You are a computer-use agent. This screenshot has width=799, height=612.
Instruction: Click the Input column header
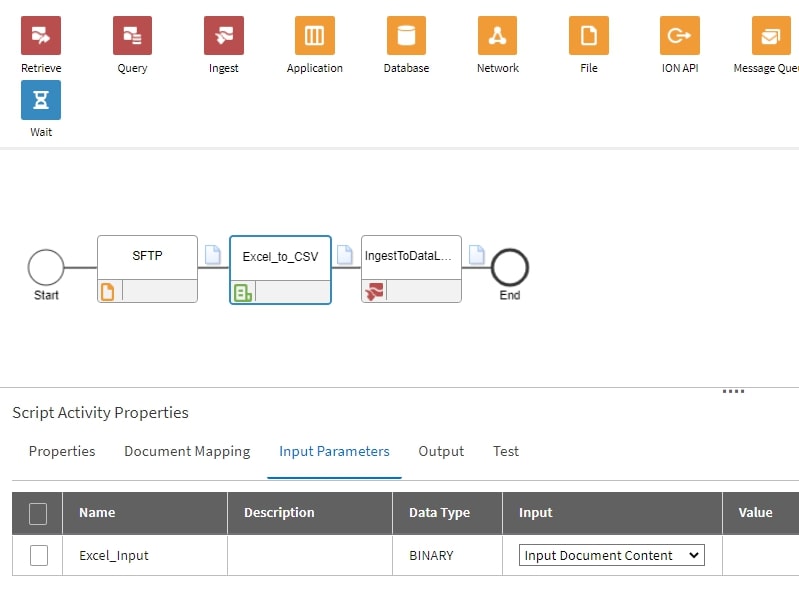tap(612, 513)
